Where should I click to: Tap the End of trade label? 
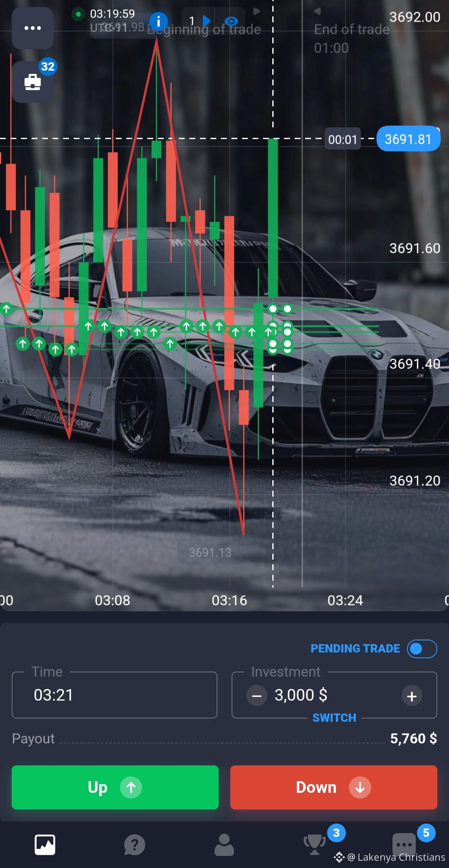(x=352, y=29)
